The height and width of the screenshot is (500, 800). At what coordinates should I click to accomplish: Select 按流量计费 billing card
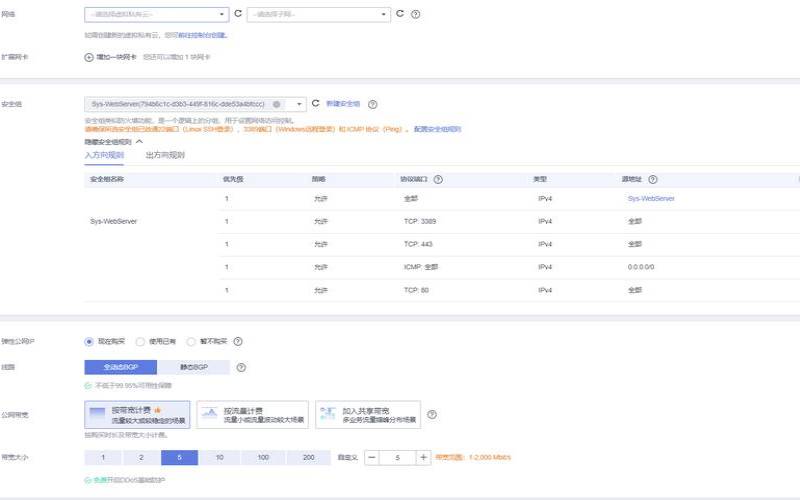253,414
